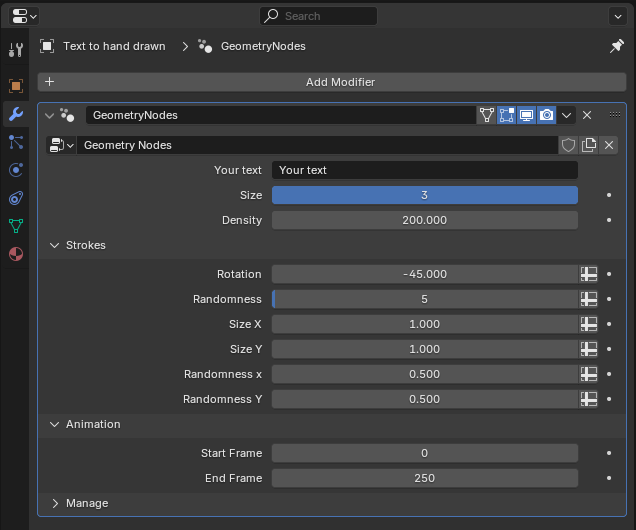Open the Object properties tab
The width and height of the screenshot is (636, 530).
coord(16,86)
